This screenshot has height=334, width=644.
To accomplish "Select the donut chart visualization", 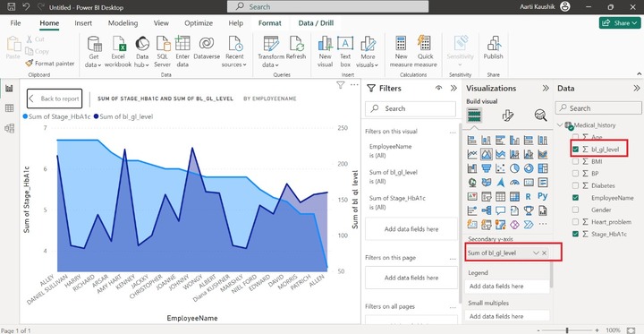I will [529, 167].
